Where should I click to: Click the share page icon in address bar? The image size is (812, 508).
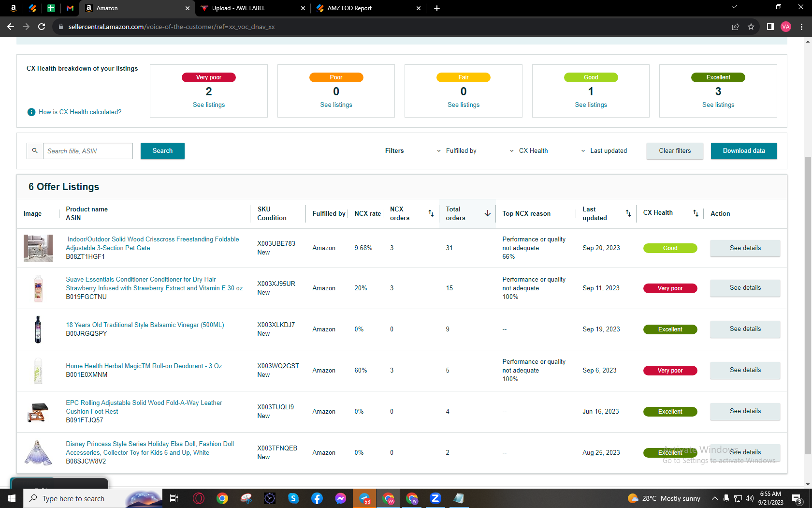[736, 27]
